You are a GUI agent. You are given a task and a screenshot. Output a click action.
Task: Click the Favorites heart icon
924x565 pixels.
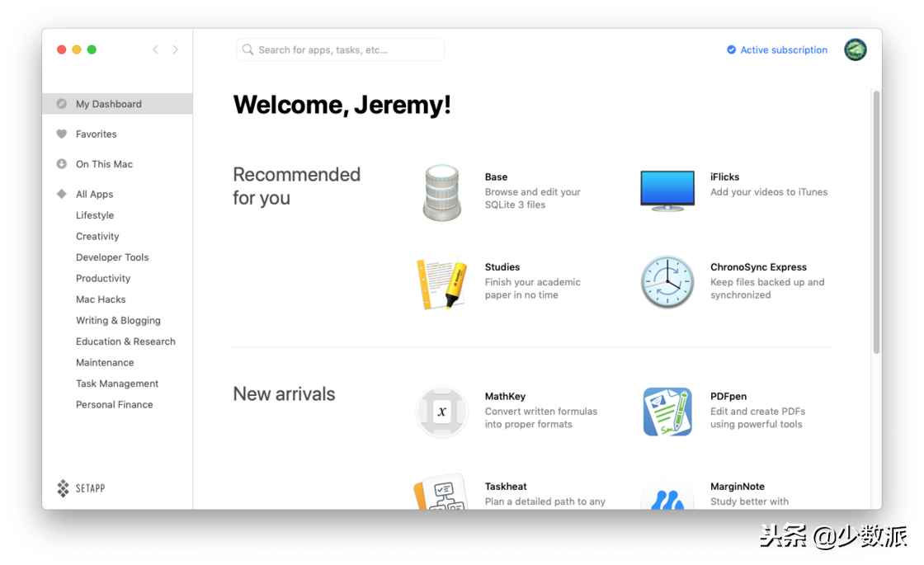tap(61, 134)
